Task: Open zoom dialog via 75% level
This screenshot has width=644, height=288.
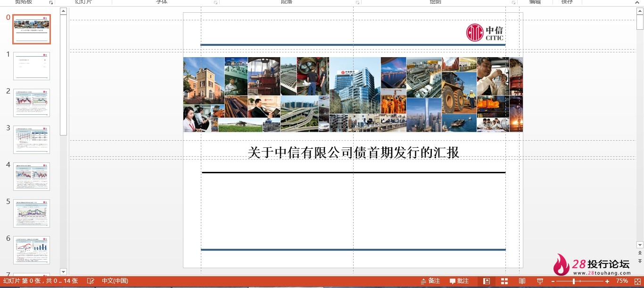Action: [622, 281]
